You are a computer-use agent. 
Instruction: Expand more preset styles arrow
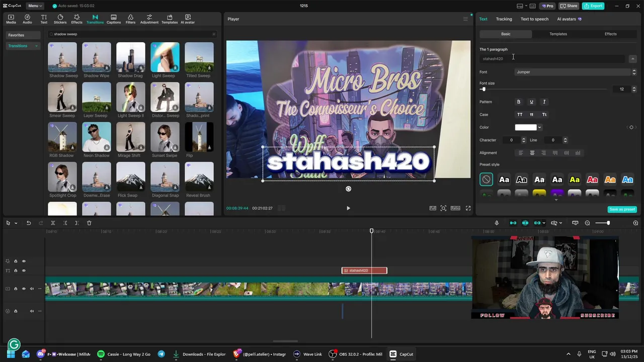(556, 200)
